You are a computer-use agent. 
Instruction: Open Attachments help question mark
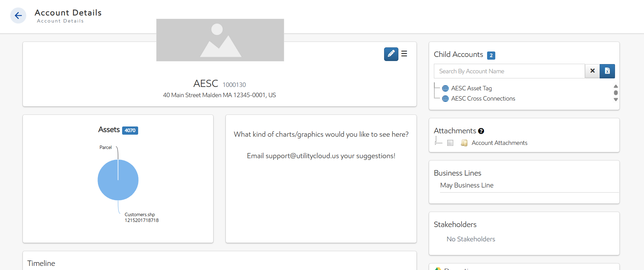coord(481,131)
